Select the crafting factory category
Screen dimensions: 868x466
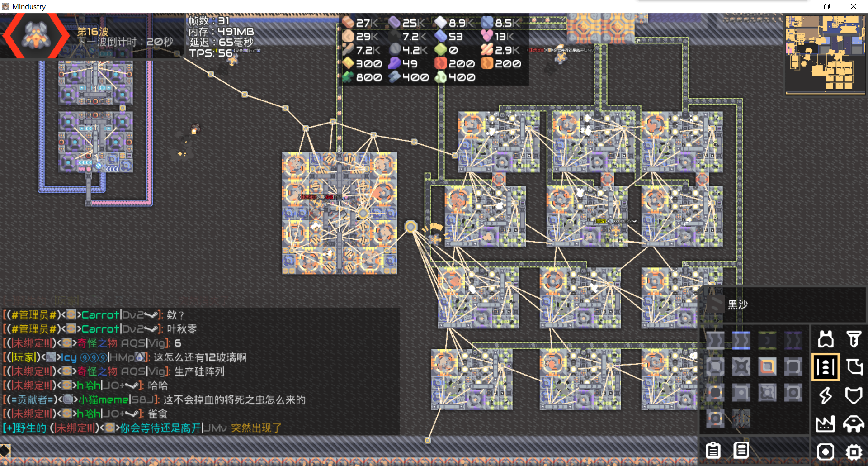(x=826, y=424)
